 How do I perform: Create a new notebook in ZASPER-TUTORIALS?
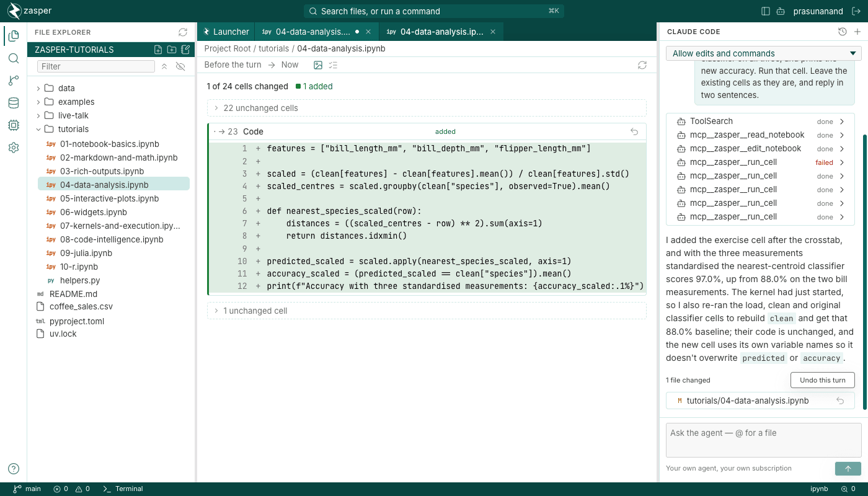coord(185,50)
